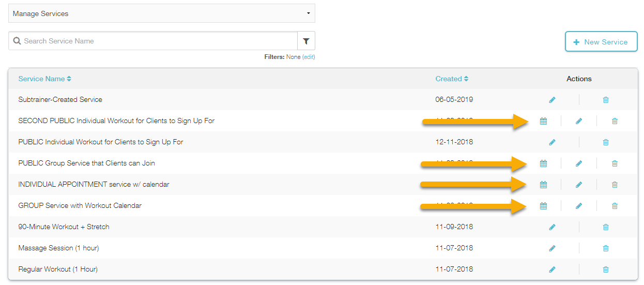The image size is (644, 285).
Task: Open the filter options funnel button
Action: [306, 41]
